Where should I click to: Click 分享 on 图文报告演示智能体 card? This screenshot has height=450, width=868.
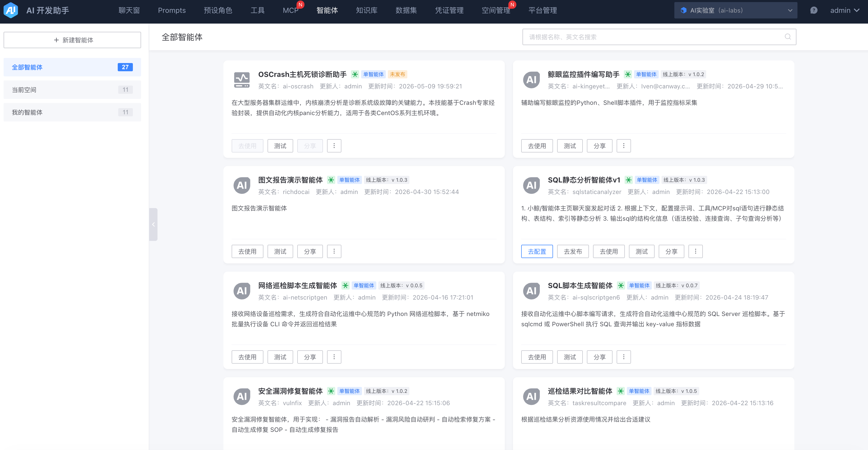310,251
